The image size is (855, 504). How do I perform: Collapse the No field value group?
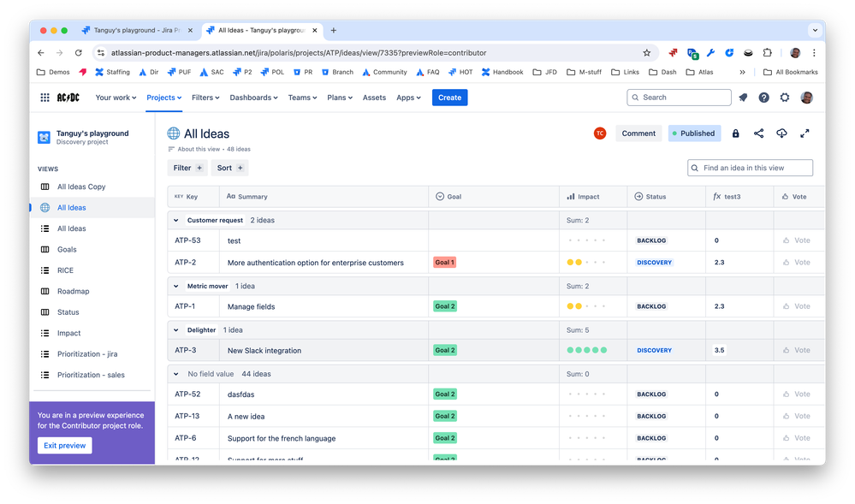coord(175,374)
